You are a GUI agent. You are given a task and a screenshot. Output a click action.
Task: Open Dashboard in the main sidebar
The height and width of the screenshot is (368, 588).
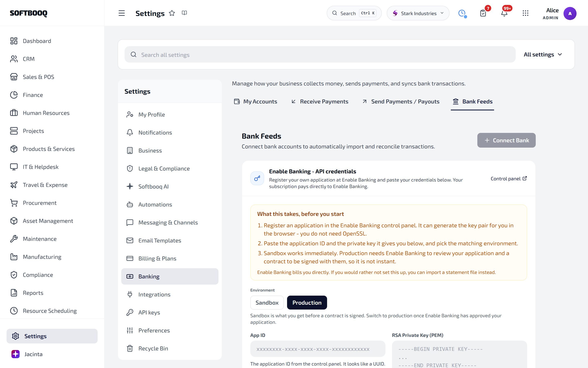coord(52,41)
